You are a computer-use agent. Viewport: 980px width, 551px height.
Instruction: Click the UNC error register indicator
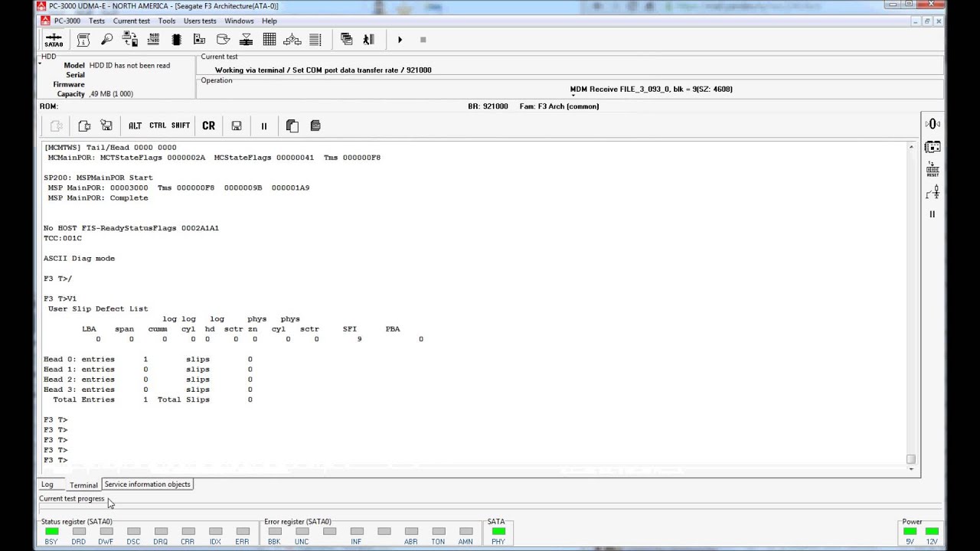(302, 531)
